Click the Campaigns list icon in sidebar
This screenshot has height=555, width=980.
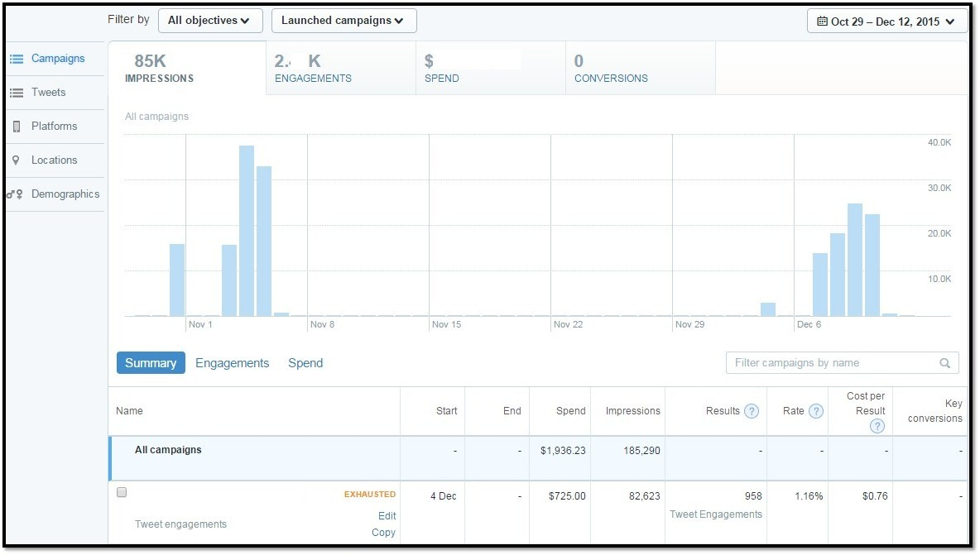coord(16,59)
